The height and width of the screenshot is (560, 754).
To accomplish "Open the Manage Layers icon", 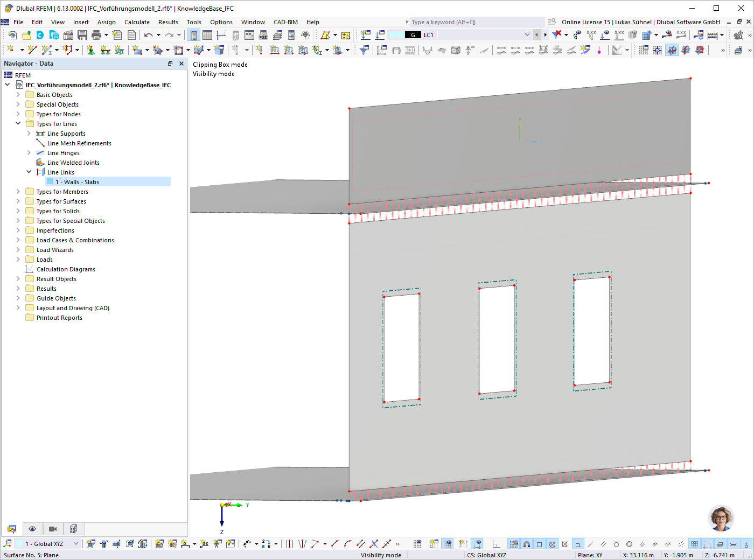I will [277, 34].
